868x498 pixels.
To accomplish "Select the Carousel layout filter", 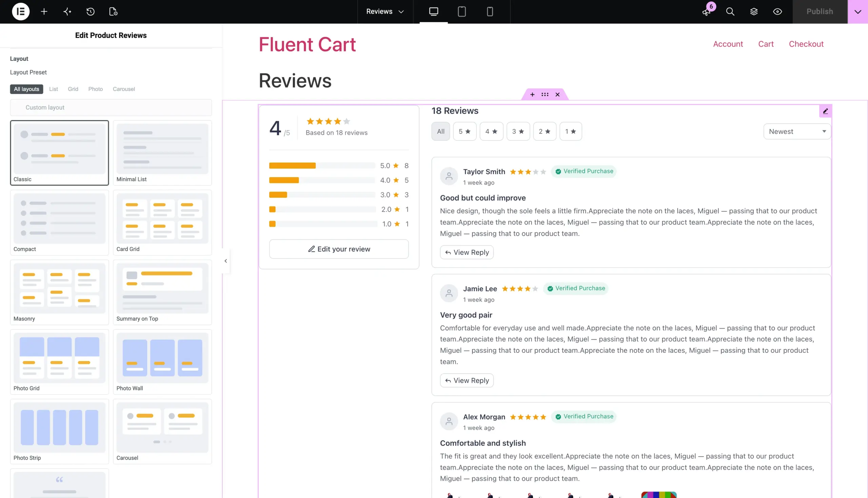I will [124, 89].
